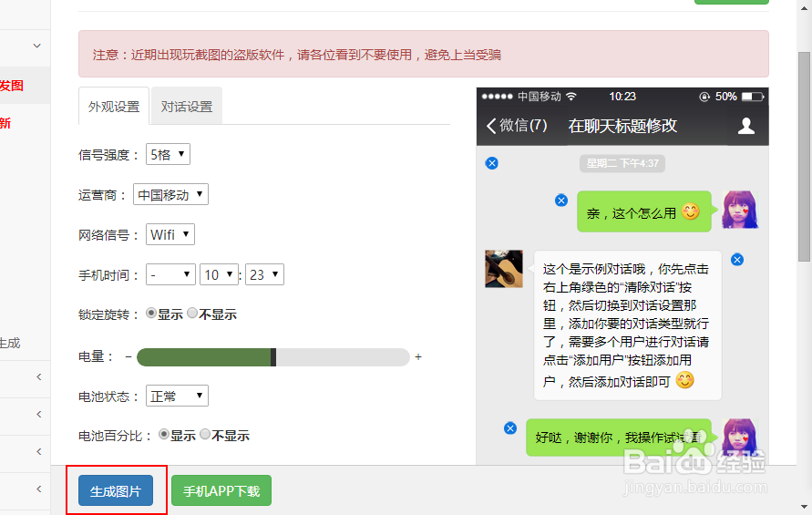Screen dimensions: 812x515
Task: Click the minus icon to decrease 电量
Action: coord(128,357)
